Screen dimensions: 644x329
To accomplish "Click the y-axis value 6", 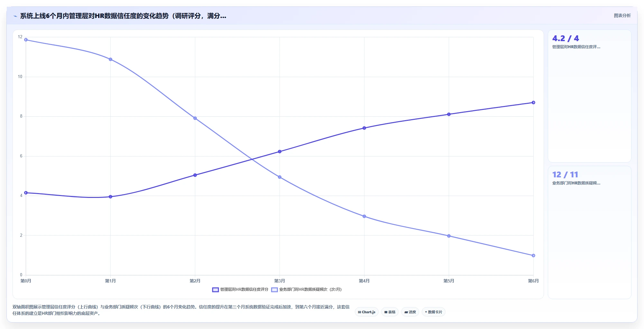I will (21, 156).
